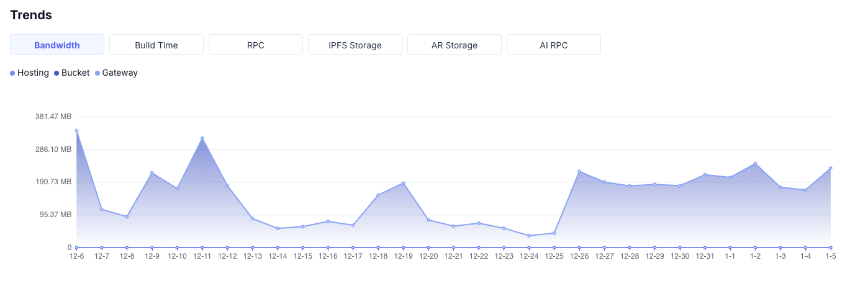Switch to the Build Time tab
Viewport: 868px width, 281px height.
(x=156, y=45)
